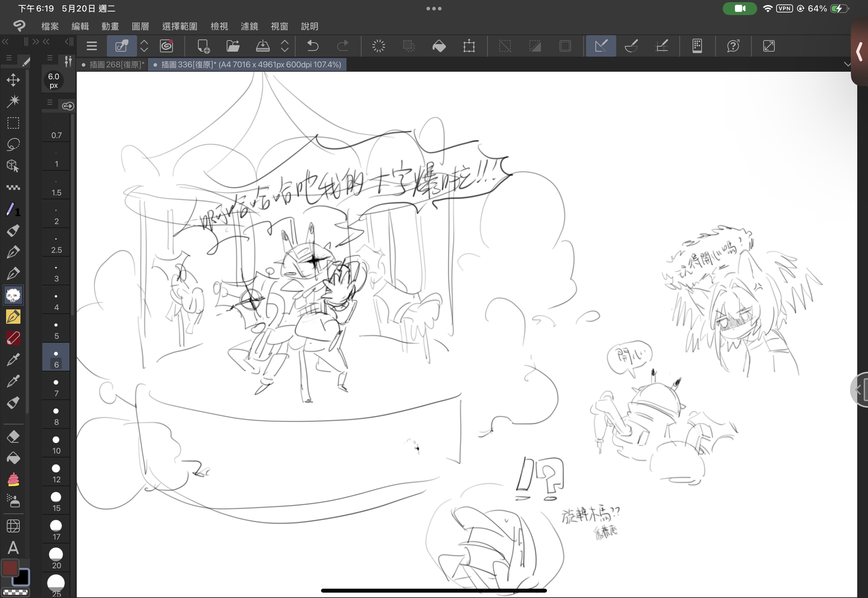The image size is (868, 598).
Task: Open Scale/Rotate transform
Action: pyautogui.click(x=469, y=46)
